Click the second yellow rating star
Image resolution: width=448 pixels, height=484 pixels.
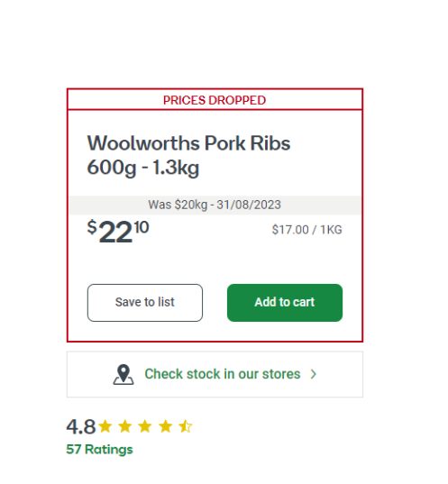click(x=125, y=426)
